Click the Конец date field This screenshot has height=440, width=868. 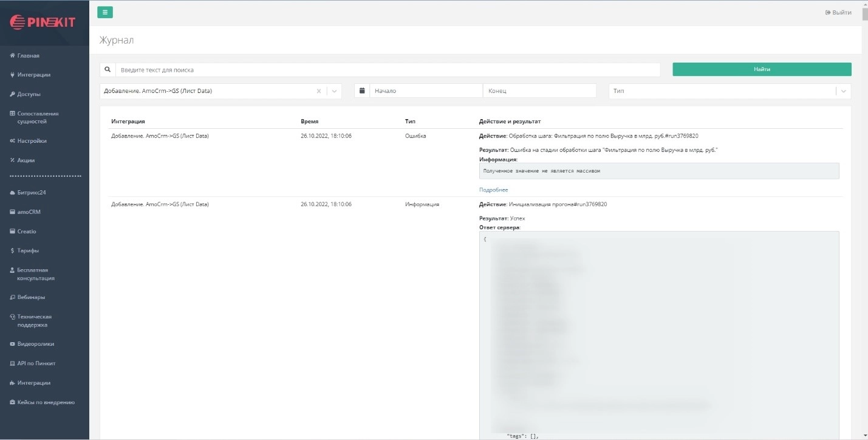[539, 91]
